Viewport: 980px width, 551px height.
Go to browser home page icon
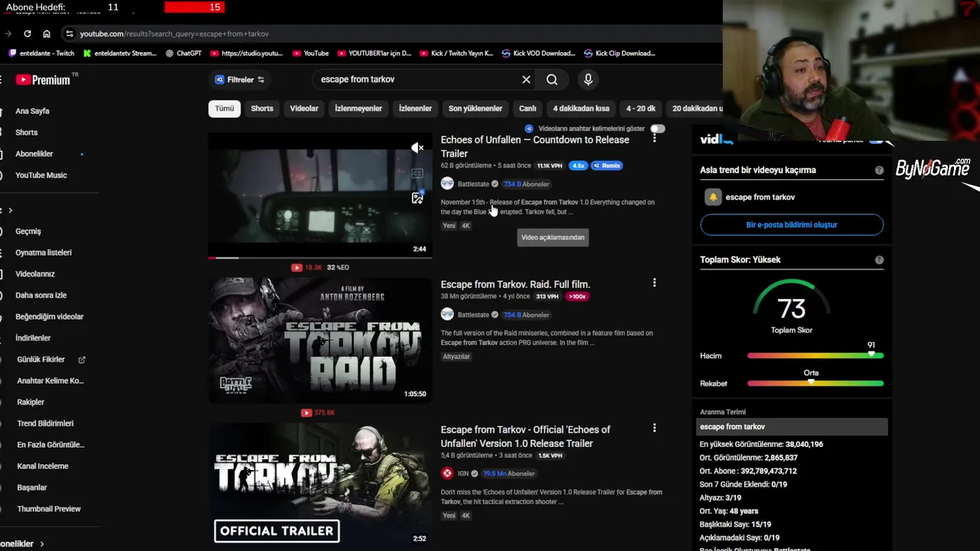coord(47,34)
